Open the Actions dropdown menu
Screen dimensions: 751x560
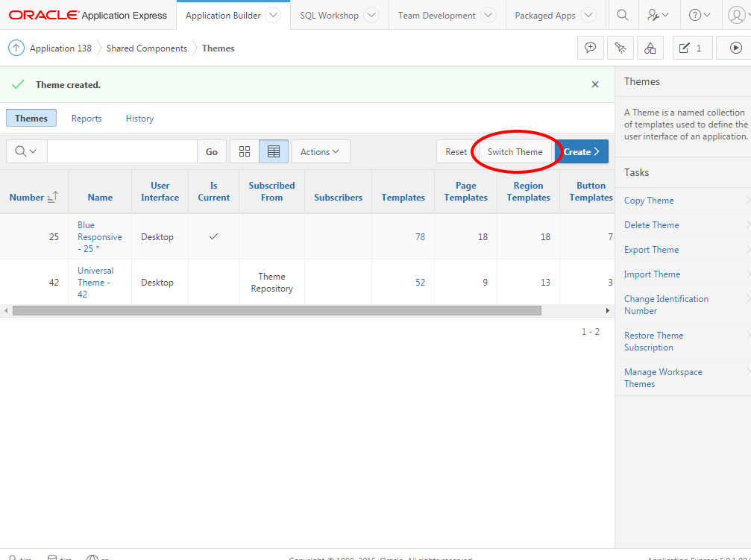(x=320, y=151)
